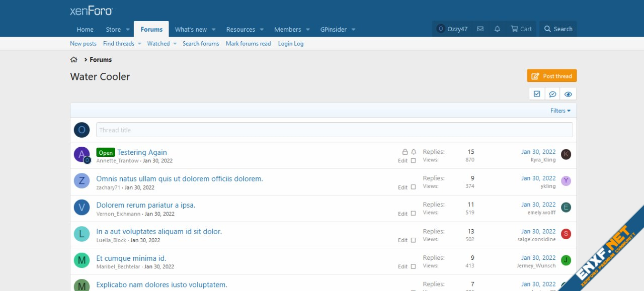Tick the checkbox for Testering Again thread

(x=413, y=161)
